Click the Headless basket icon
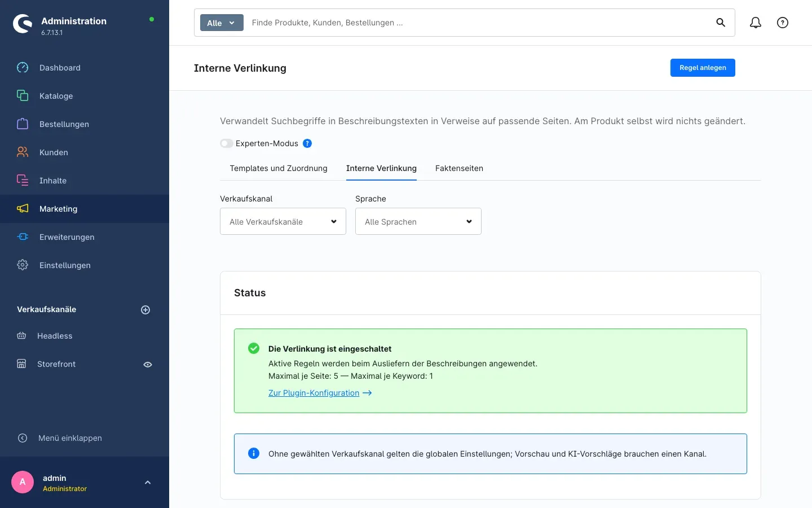This screenshot has width=812, height=508. click(x=21, y=336)
